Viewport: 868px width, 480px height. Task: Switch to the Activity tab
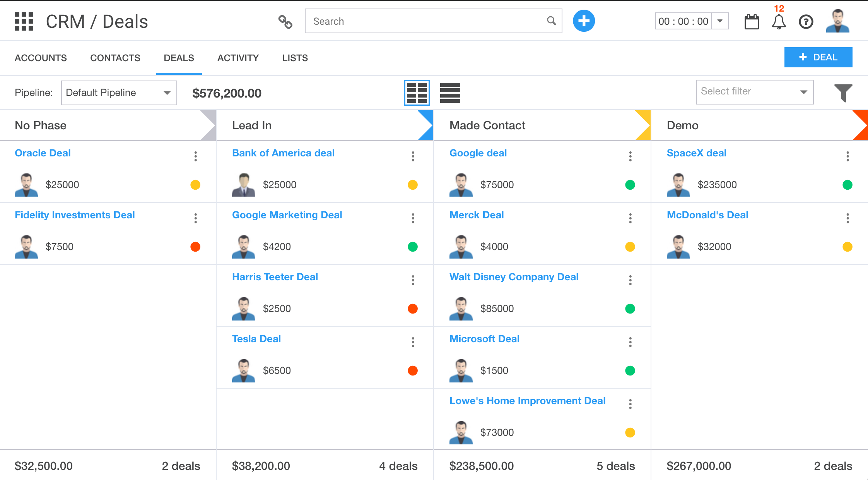238,58
